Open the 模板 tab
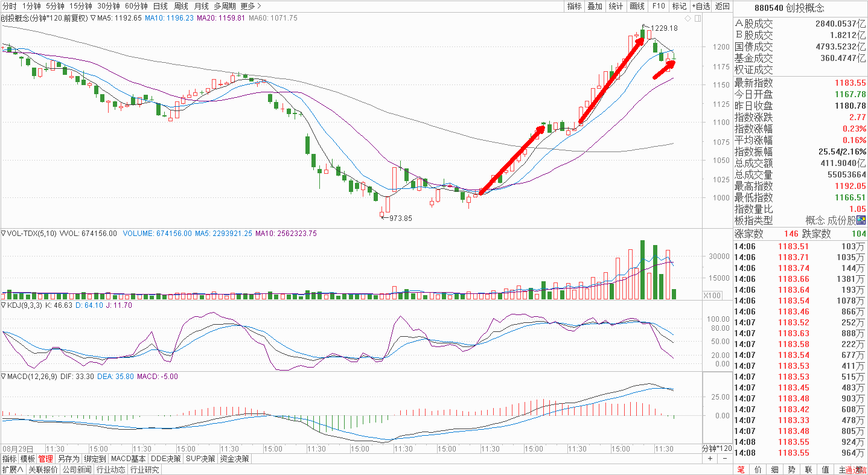The height and width of the screenshot is (475, 868). click(27, 459)
